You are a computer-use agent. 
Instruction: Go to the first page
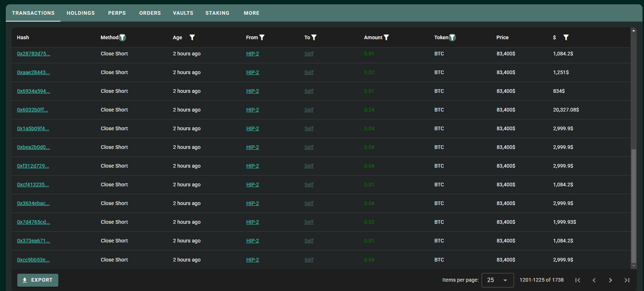tap(578, 280)
